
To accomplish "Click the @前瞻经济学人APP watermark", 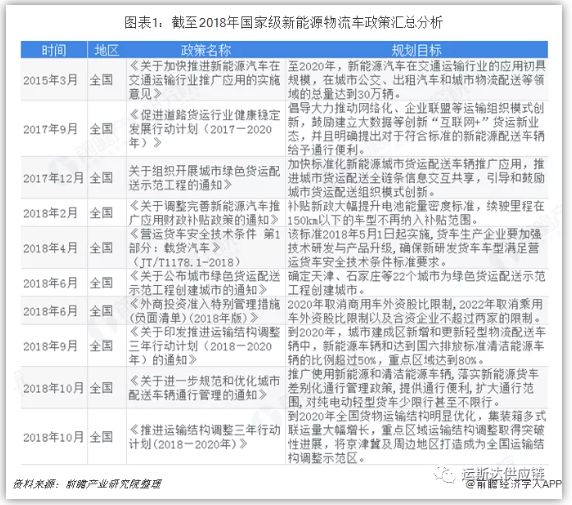I will click(514, 484).
